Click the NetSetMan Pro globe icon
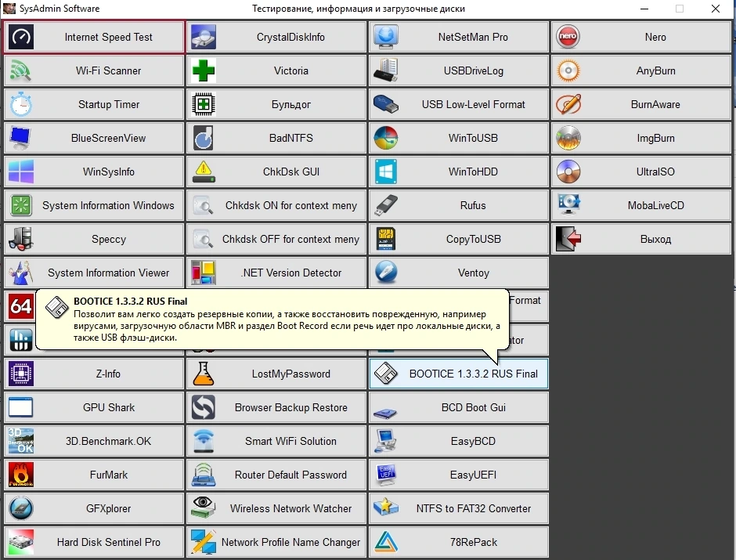This screenshot has height=560, width=736. click(386, 37)
